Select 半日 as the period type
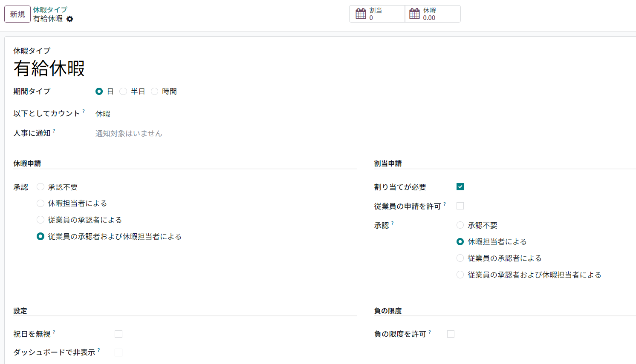Image resolution: width=636 pixels, height=364 pixels. click(123, 92)
